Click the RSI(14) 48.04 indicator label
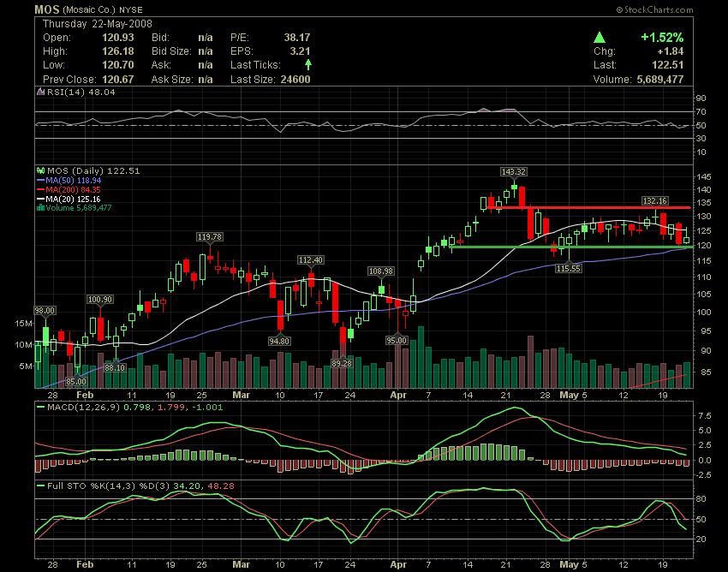Screen dimensions: 728x572 (81, 92)
